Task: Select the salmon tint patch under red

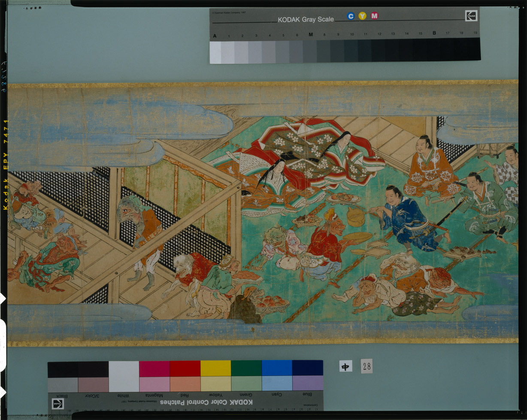Action: 185,384
